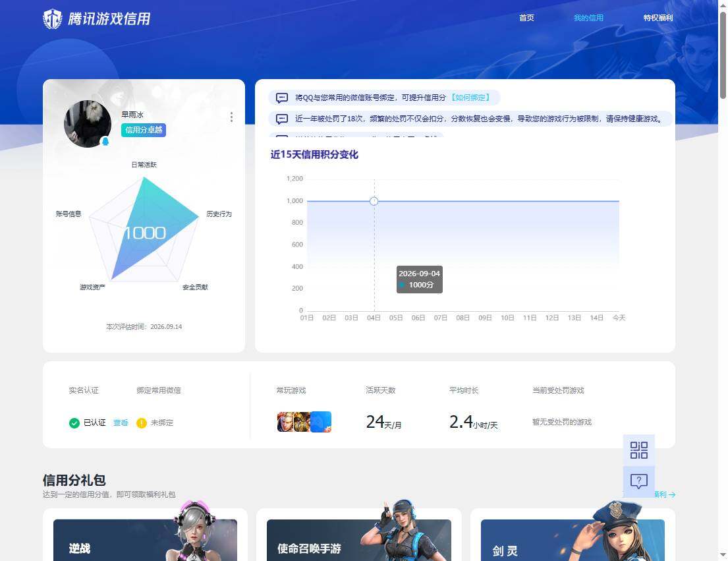The width and height of the screenshot is (728, 561).
Task: Open the three-dot menu on profile card
Action: pyautogui.click(x=231, y=117)
